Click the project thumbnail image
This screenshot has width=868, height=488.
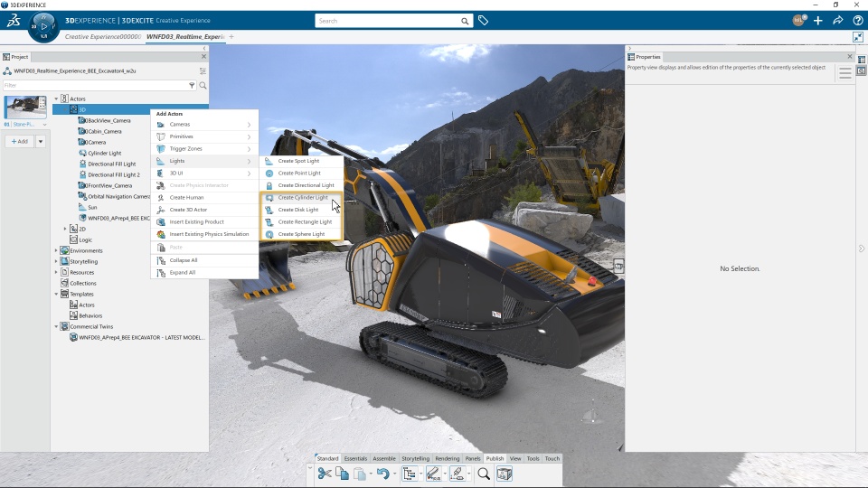[x=25, y=107]
